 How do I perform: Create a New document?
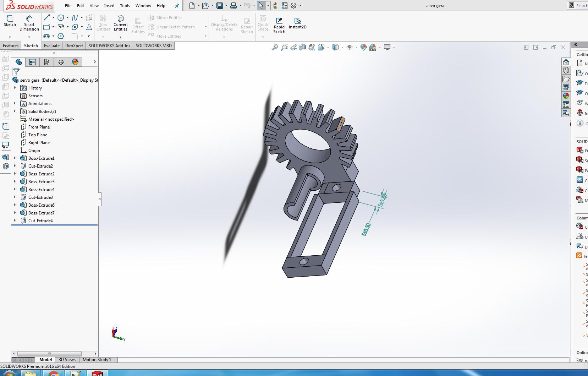click(192, 6)
